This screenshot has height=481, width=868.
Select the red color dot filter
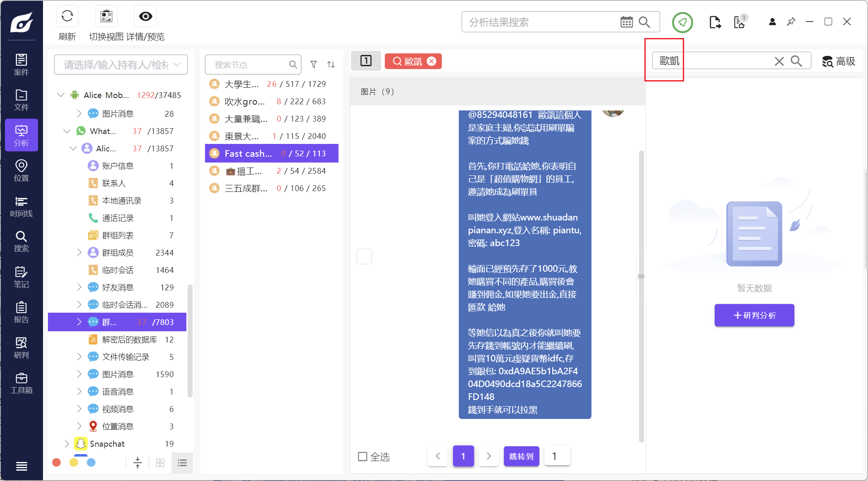pyautogui.click(x=56, y=462)
